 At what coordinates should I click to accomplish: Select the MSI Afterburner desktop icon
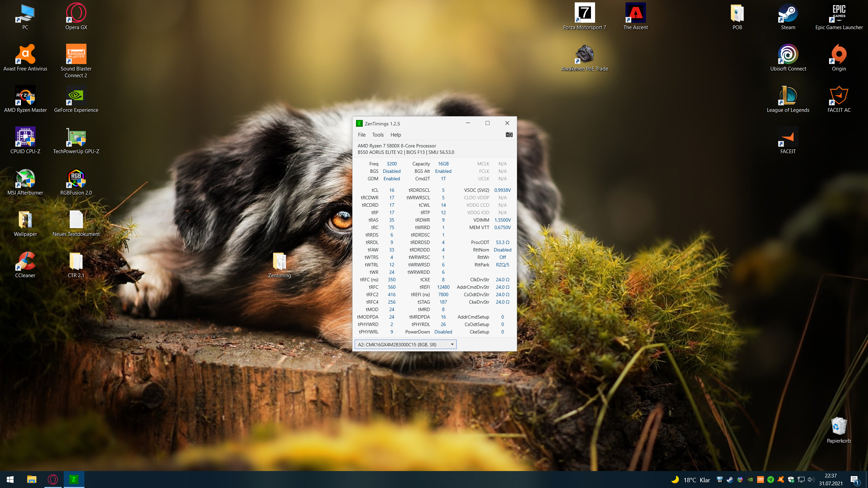click(x=25, y=179)
